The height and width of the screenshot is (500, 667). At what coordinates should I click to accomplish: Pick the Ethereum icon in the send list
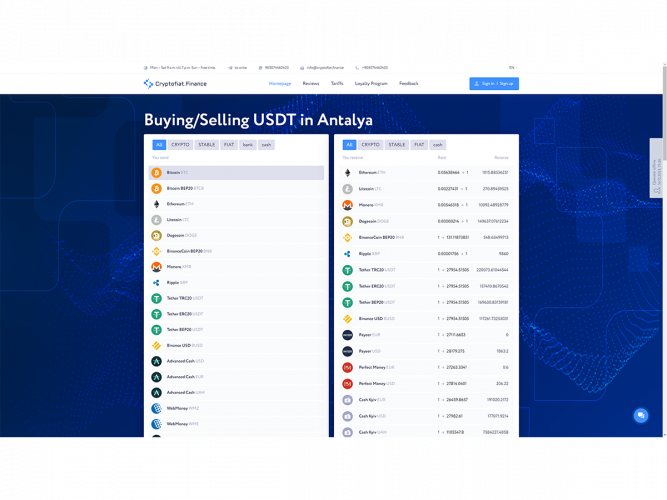pyautogui.click(x=157, y=204)
